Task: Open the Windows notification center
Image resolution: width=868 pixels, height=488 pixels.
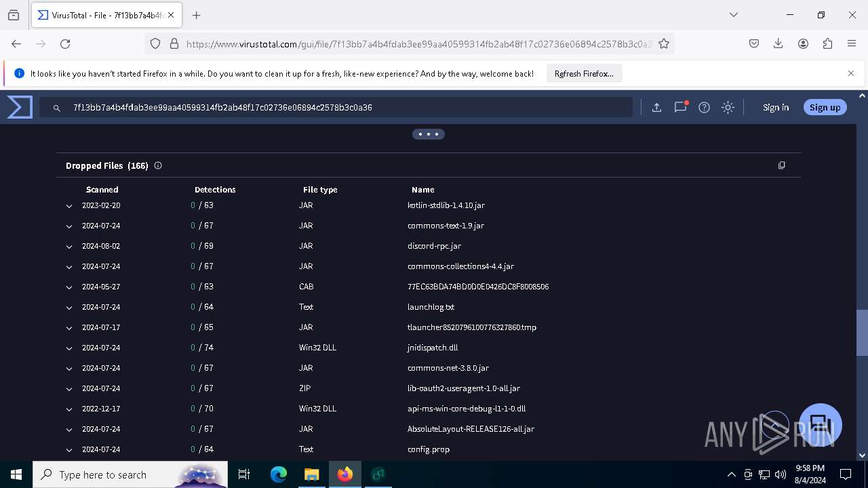Action: pos(846,474)
